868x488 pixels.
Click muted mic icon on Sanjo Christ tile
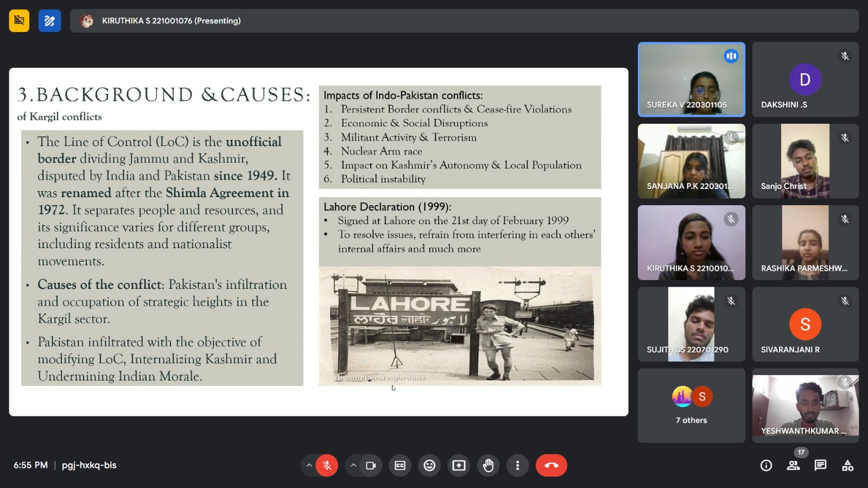845,137
